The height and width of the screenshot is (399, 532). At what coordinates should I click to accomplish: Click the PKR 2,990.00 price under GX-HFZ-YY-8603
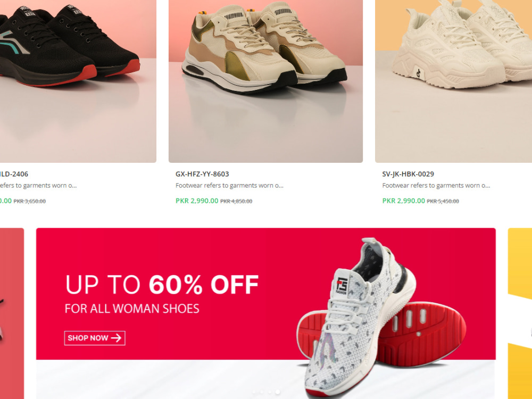tap(197, 201)
